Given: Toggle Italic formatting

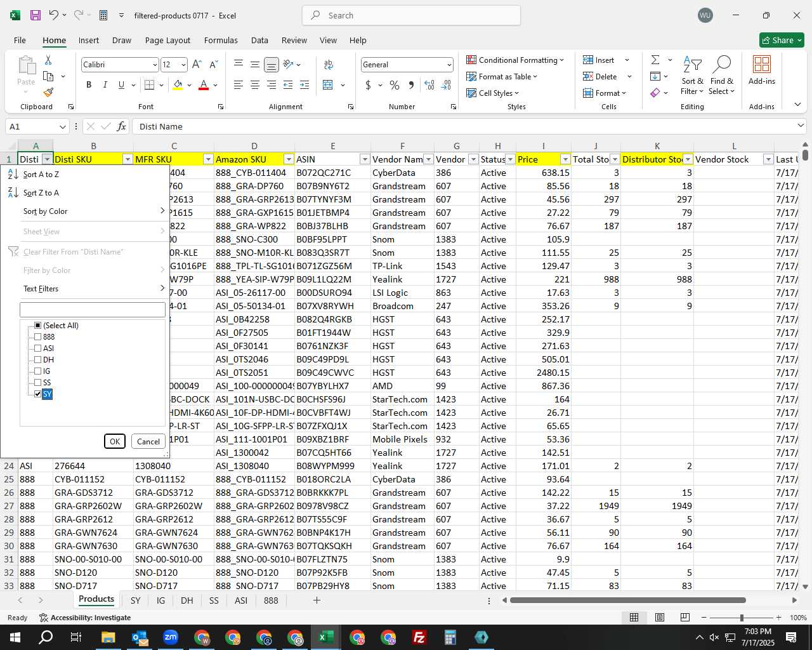Looking at the screenshot, I should [105, 84].
